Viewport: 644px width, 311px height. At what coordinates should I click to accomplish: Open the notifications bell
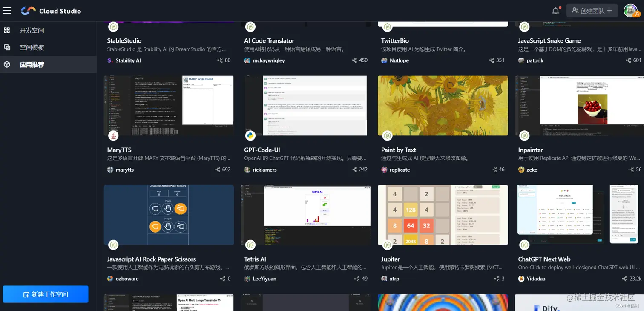point(556,11)
